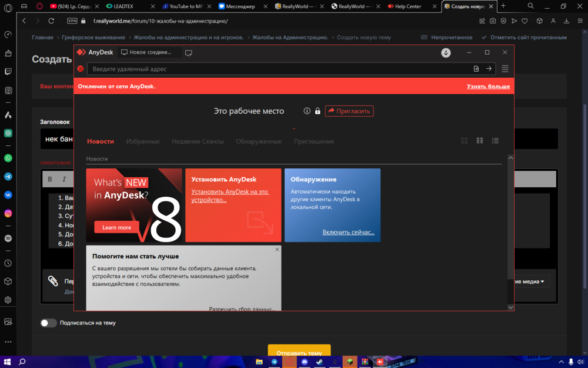The width and height of the screenshot is (588, 368).
Task: Click info icon next to Это рабочее место
Action: point(307,111)
